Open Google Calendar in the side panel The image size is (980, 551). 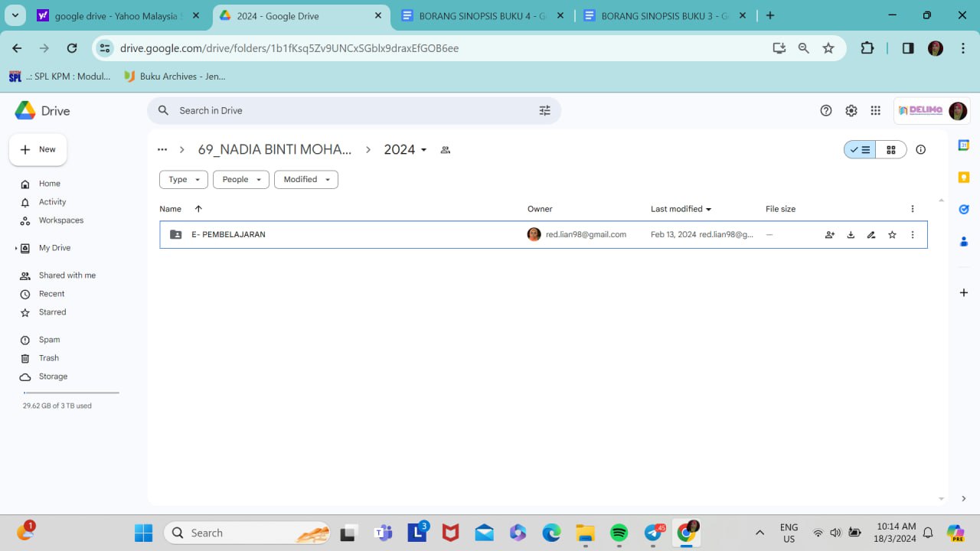pos(963,145)
